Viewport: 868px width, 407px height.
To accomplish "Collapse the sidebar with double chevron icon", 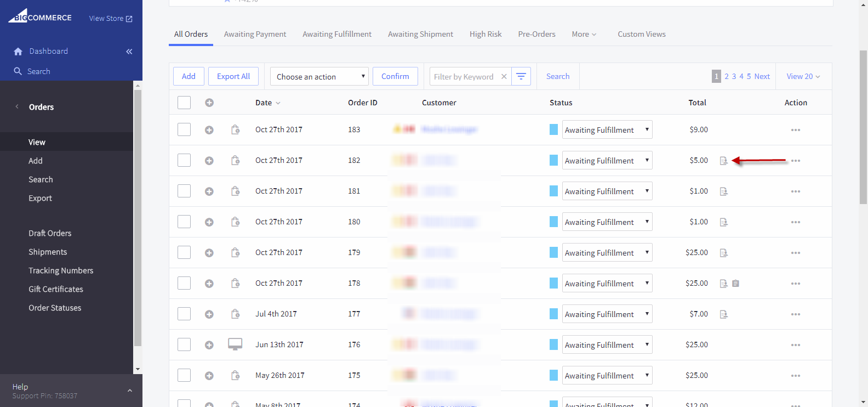I will tap(129, 52).
